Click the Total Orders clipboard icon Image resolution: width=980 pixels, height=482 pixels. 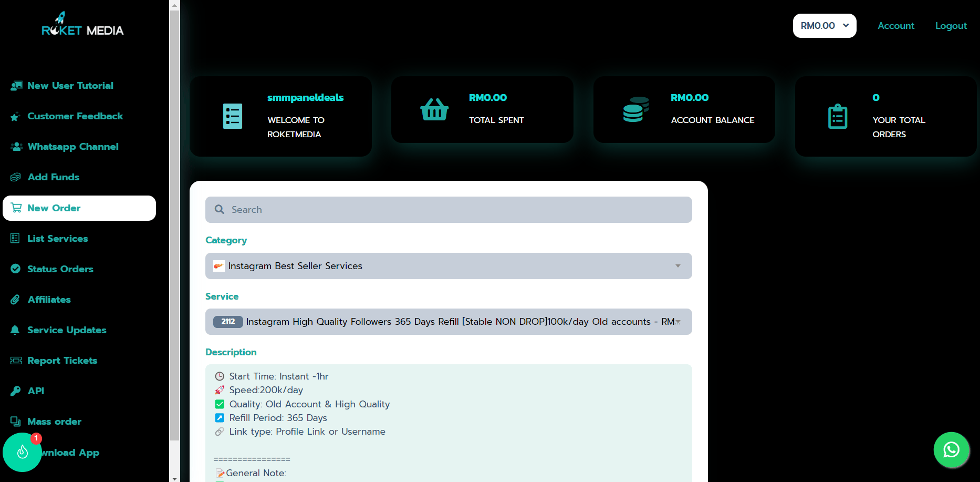tap(837, 116)
